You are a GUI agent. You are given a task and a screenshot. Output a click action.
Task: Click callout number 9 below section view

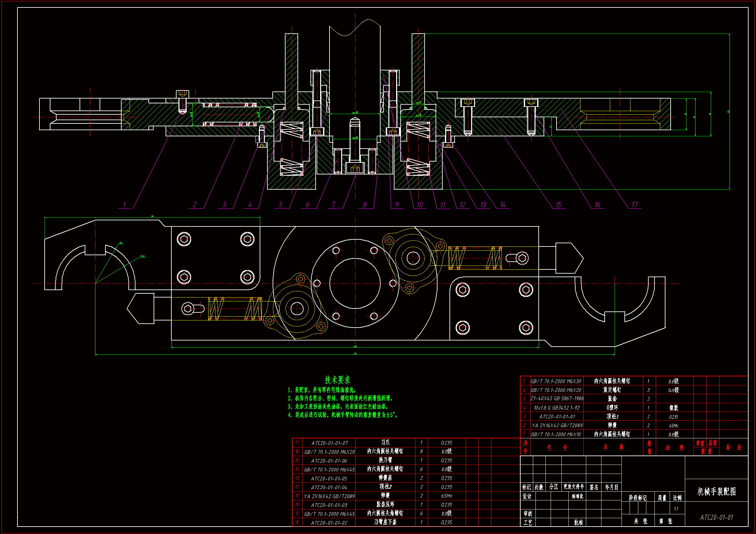[x=397, y=204]
